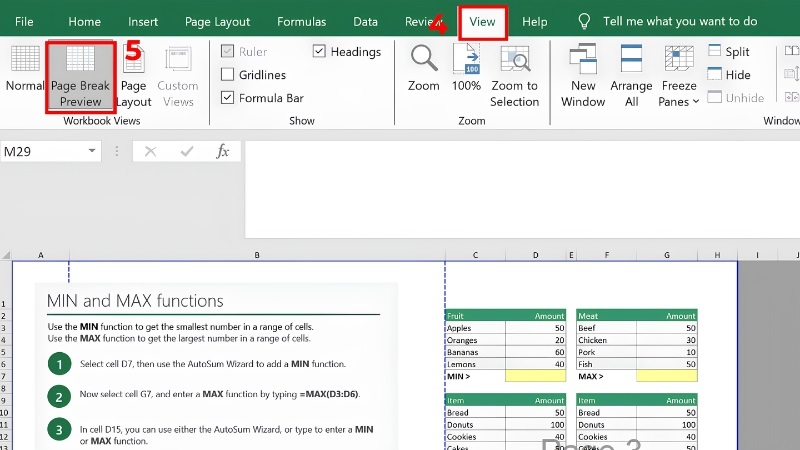Viewport: 800px width, 450px height.
Task: Click the formula bar Cancel X icon
Action: click(x=150, y=151)
